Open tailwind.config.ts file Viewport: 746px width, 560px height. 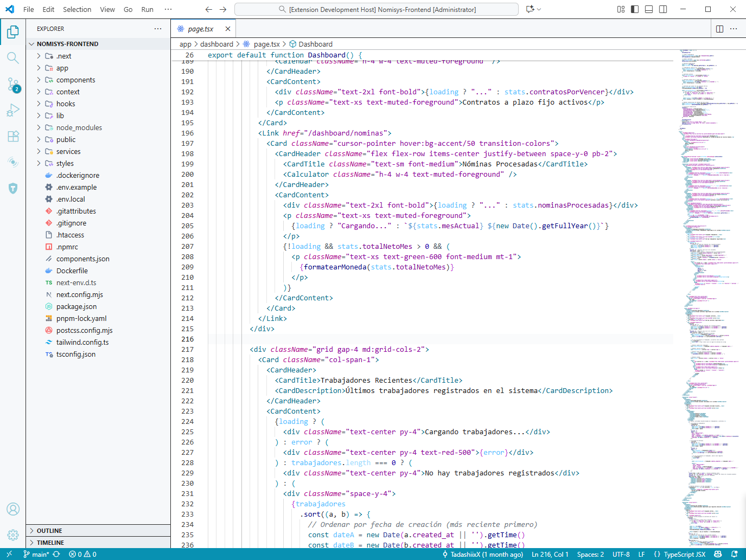(98, 342)
